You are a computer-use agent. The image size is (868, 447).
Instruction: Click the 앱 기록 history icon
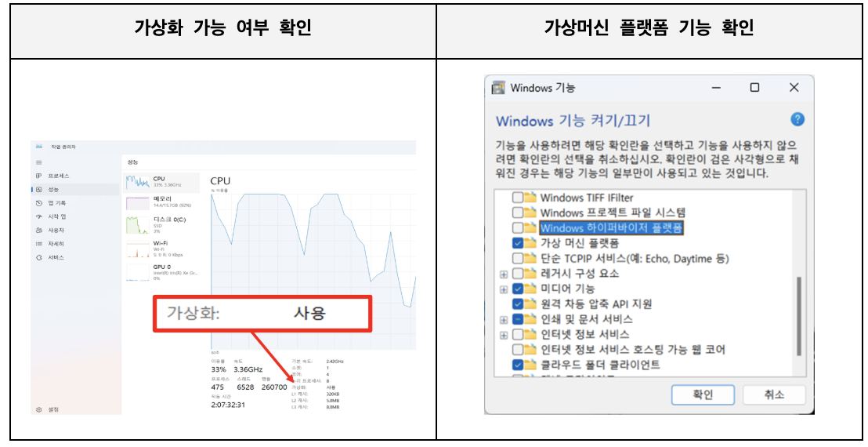[x=38, y=203]
